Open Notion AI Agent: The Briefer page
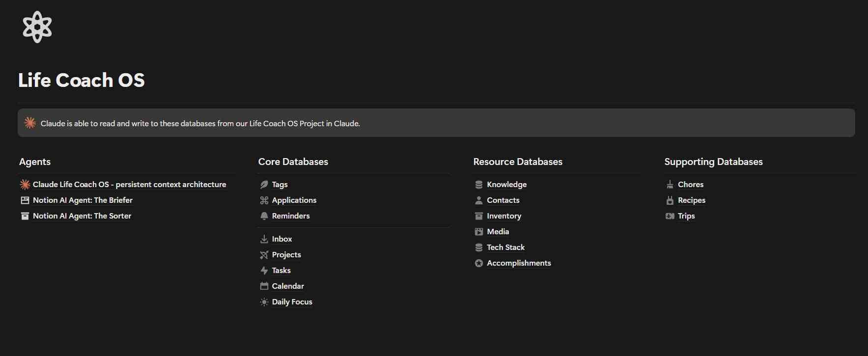 tap(83, 200)
